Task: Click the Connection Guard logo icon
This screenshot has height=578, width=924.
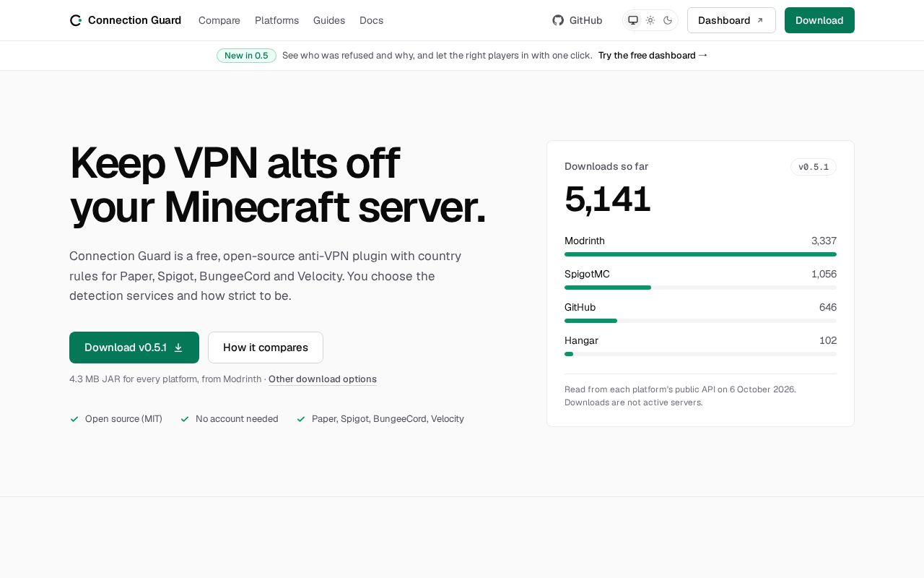Action: 76,20
